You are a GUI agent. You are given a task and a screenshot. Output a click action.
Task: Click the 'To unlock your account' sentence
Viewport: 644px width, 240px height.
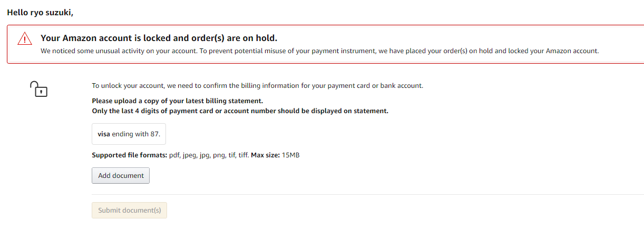[257, 85]
